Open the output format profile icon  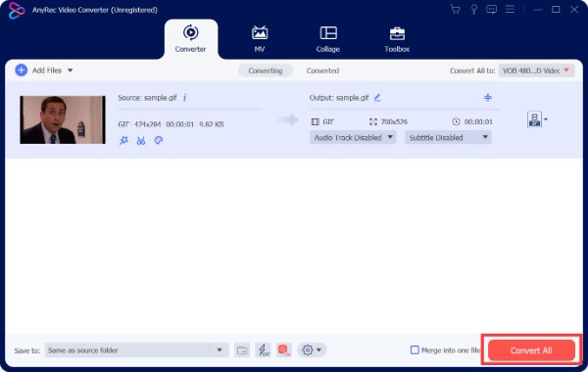pos(534,119)
